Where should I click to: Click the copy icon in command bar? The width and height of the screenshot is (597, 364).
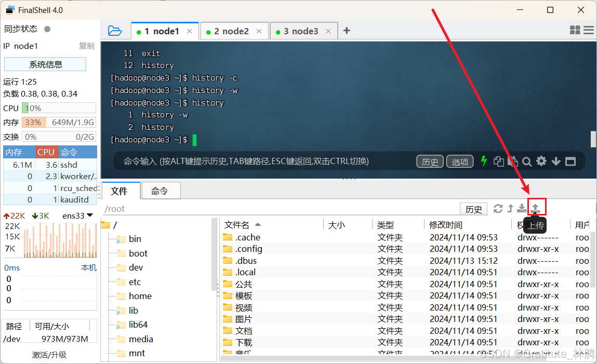pyautogui.click(x=498, y=161)
